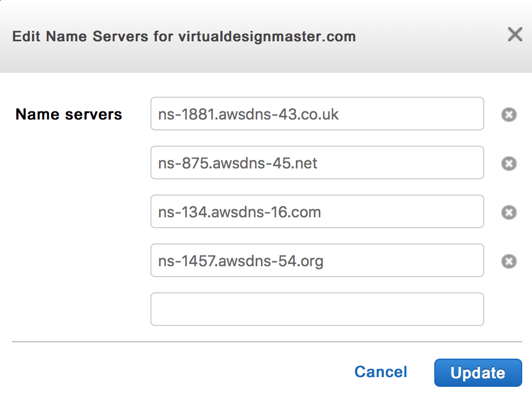
Task: Delete the .co.uk name server entry
Action: coord(509,115)
